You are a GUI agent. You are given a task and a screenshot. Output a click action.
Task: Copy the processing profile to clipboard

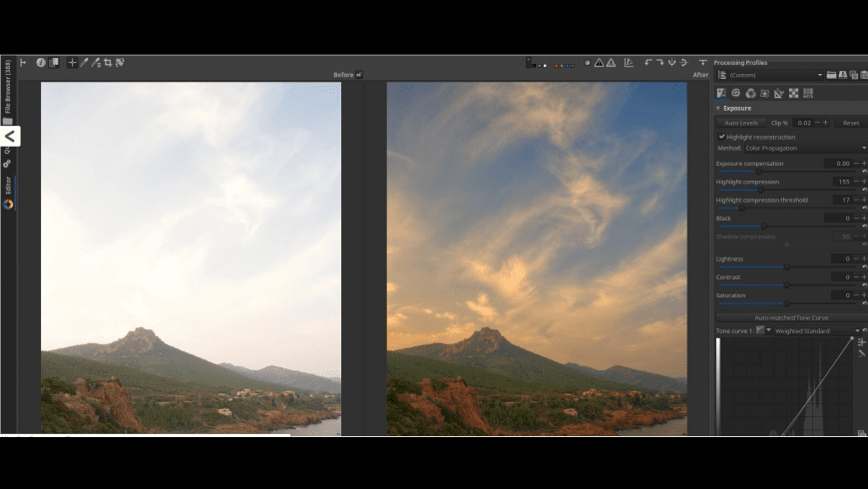click(854, 75)
